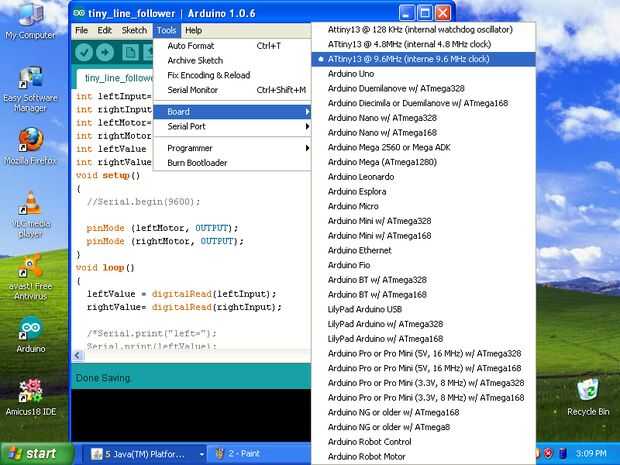
Task: Choose Arduino Robot Motor board
Action: click(x=423, y=456)
